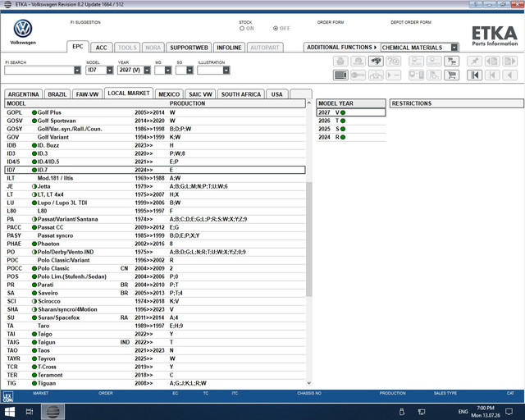Switch to the ACC tab
This screenshot has width=525, height=420.
pos(101,48)
